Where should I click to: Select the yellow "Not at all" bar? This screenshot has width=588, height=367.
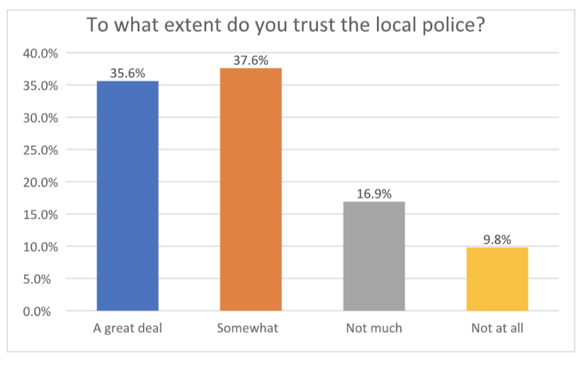pyautogui.click(x=497, y=278)
